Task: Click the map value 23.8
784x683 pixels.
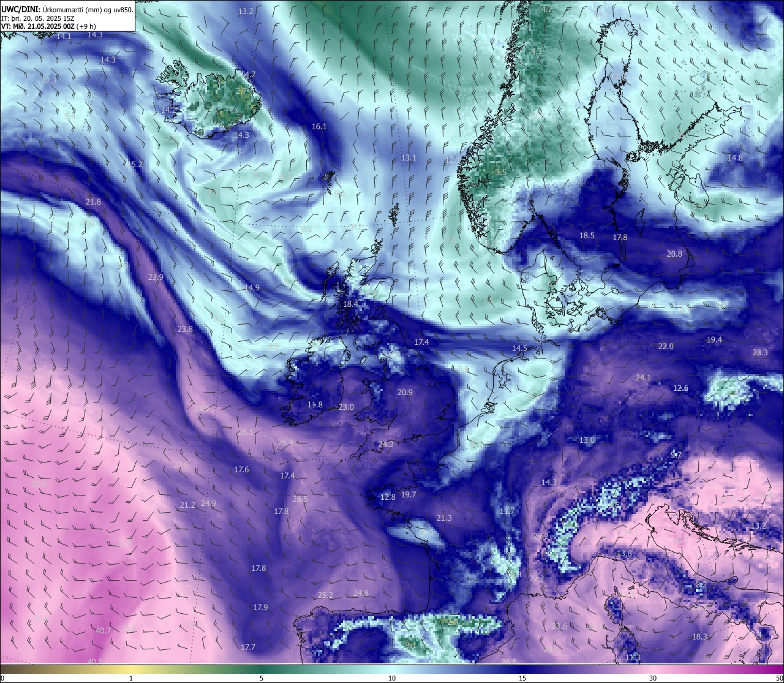Action: (x=185, y=330)
